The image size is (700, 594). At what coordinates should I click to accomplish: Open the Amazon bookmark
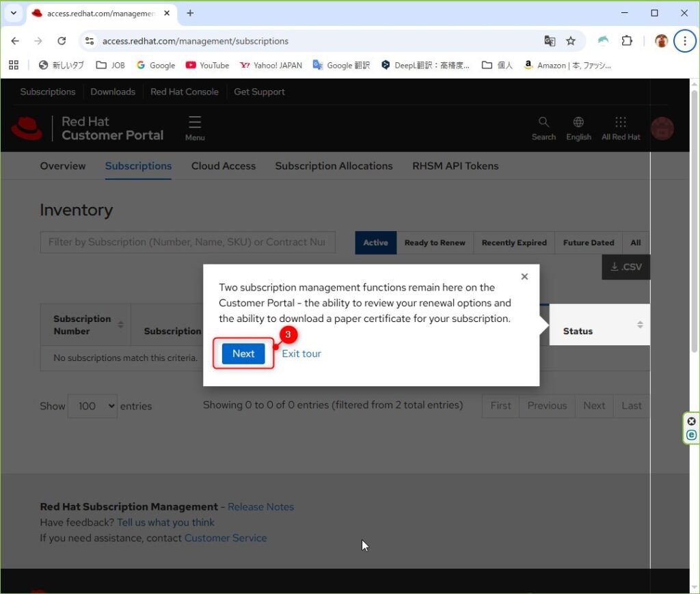tap(567, 65)
